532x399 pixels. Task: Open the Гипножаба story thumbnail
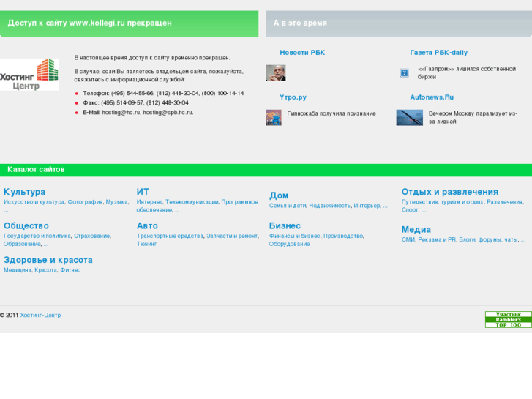274,117
